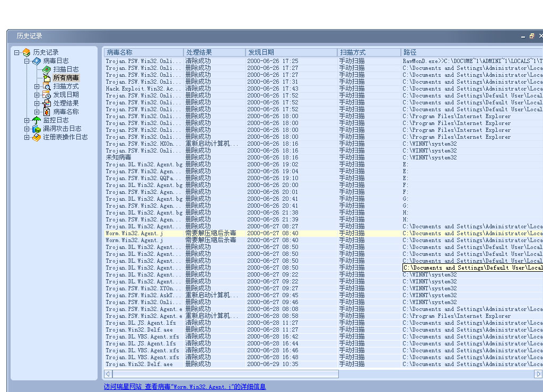Click the 监控日志 umbrella icon

click(37, 120)
